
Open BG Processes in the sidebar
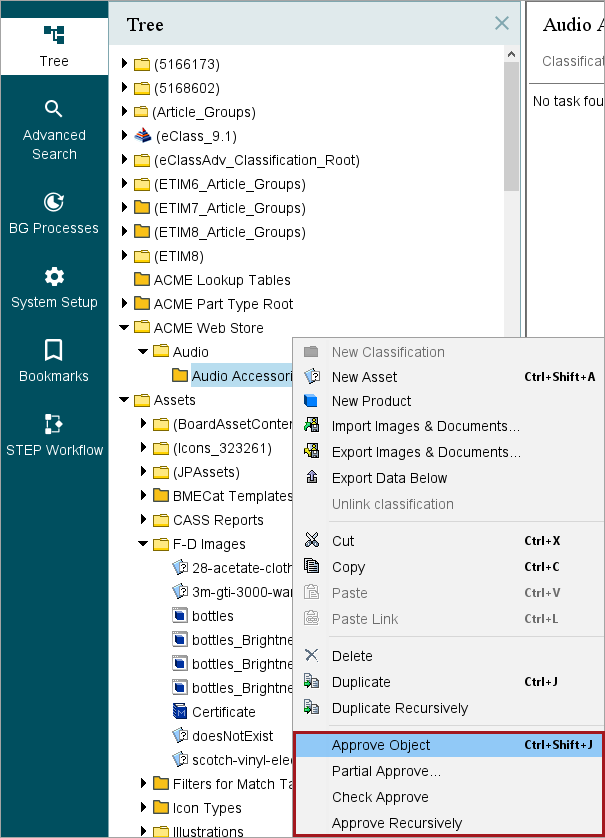click(54, 203)
